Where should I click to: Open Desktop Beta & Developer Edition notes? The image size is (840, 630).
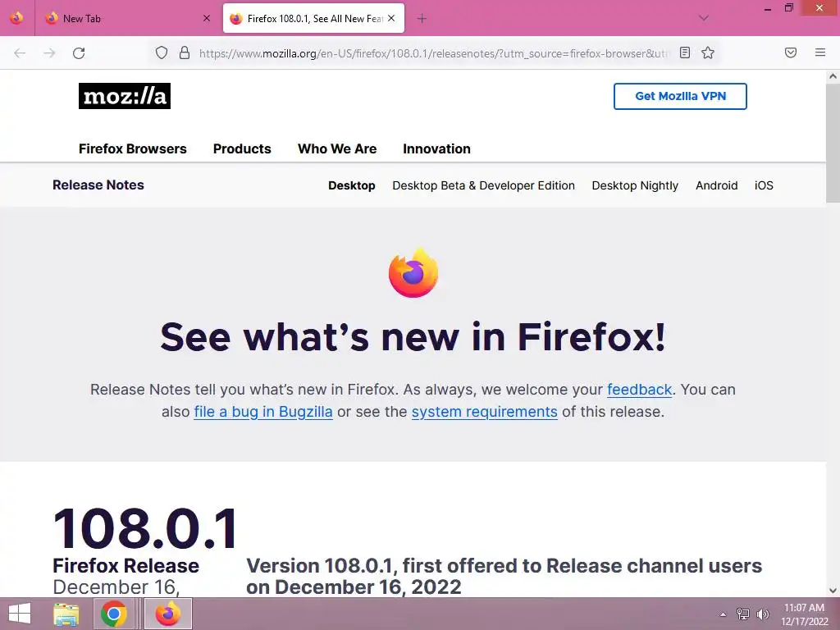[483, 185]
